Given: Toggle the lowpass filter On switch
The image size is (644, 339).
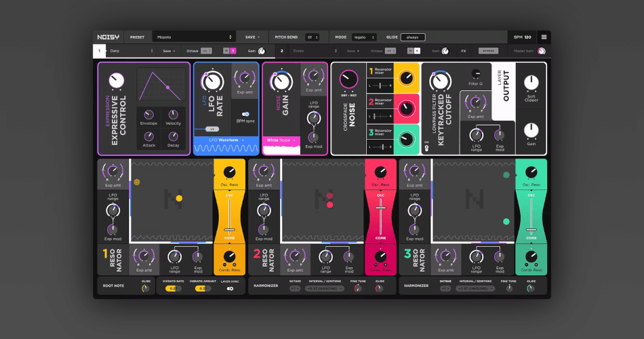Looking at the screenshot, I should click(x=426, y=147).
